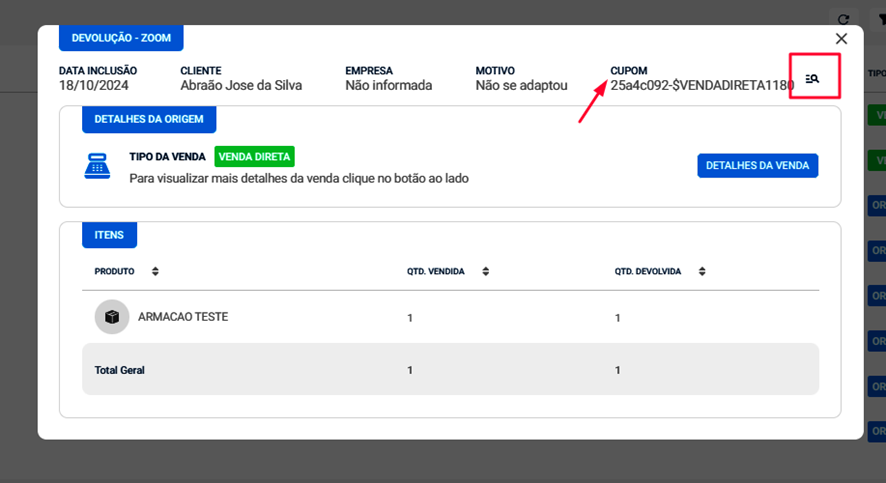Click client name Abraão Jose da Silva

tap(241, 85)
